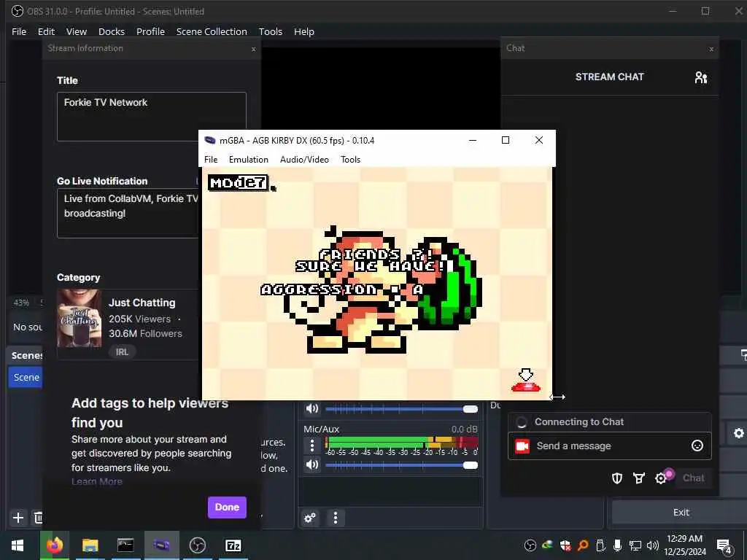
Task: Click the magnifier search tray icon
Action: [583, 545]
